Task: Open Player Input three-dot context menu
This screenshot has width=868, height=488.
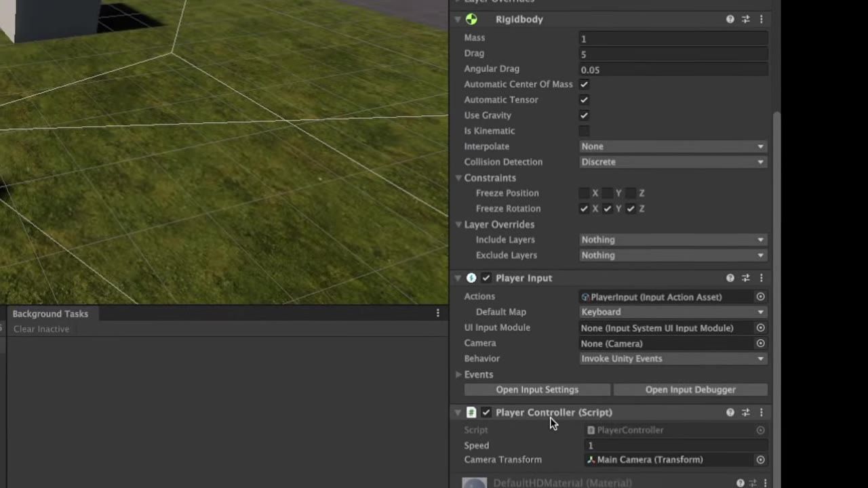Action: pos(761,278)
